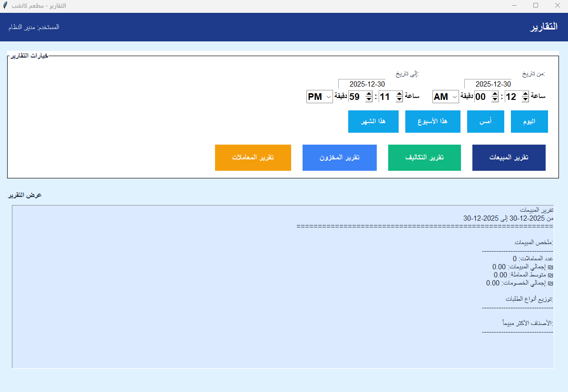Image resolution: width=568 pixels, height=392 pixels.
Task: Choose the Yesterday (أمس) quick range
Action: click(486, 121)
